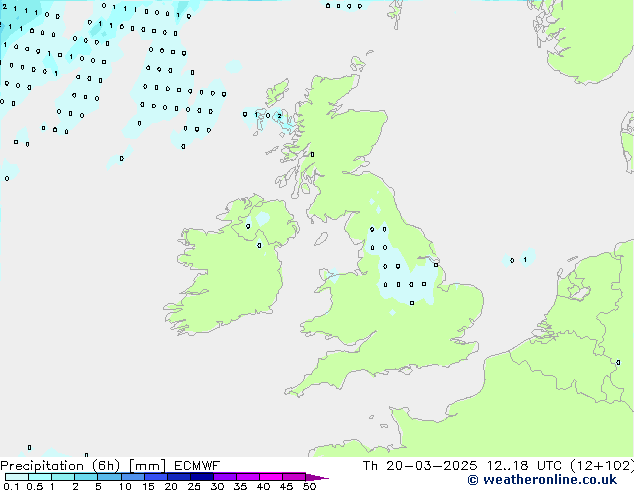Click the "[mm]" unit label

tap(147, 466)
